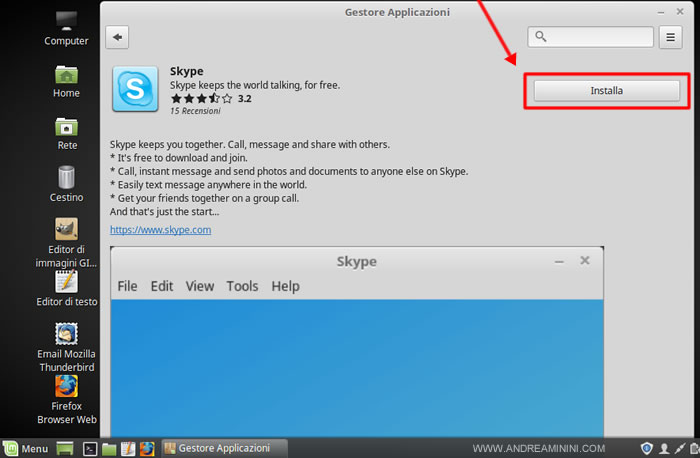Click the Help menu in Skype screenshot
This screenshot has width=700, height=458.
(x=285, y=286)
